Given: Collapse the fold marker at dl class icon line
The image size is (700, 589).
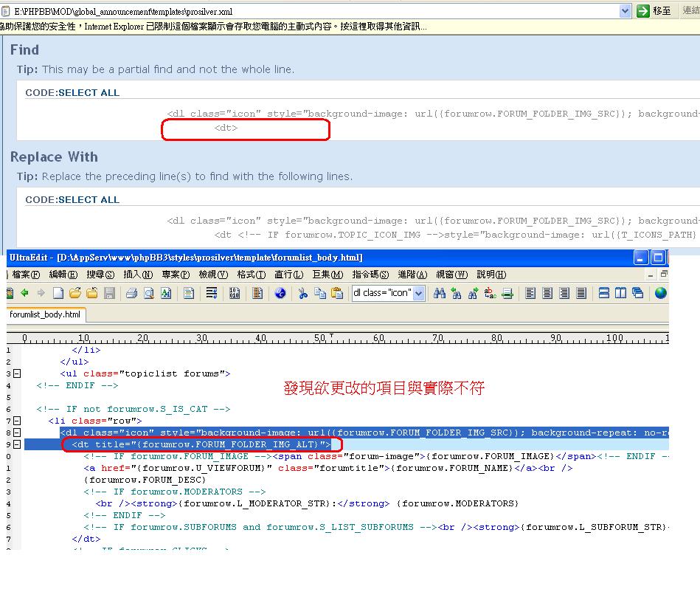Looking at the screenshot, I should (17, 433).
